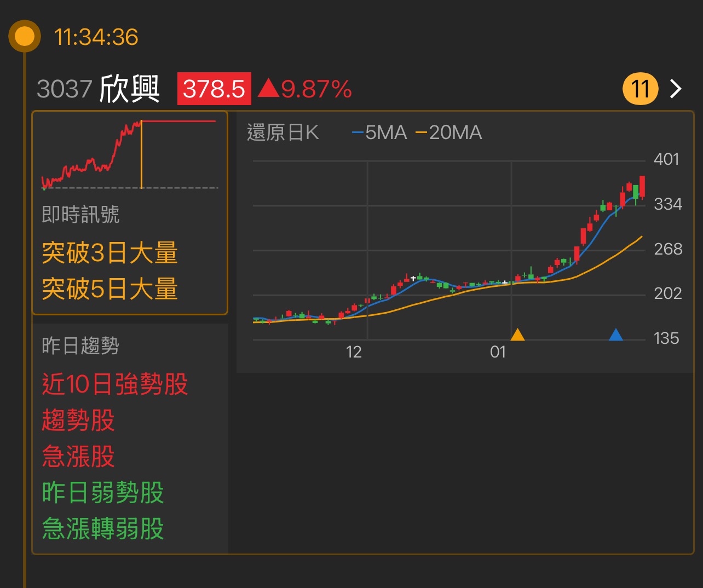Viewport: 703px width, 588px height.
Task: Click the red 378.5 price tag
Action: point(214,88)
